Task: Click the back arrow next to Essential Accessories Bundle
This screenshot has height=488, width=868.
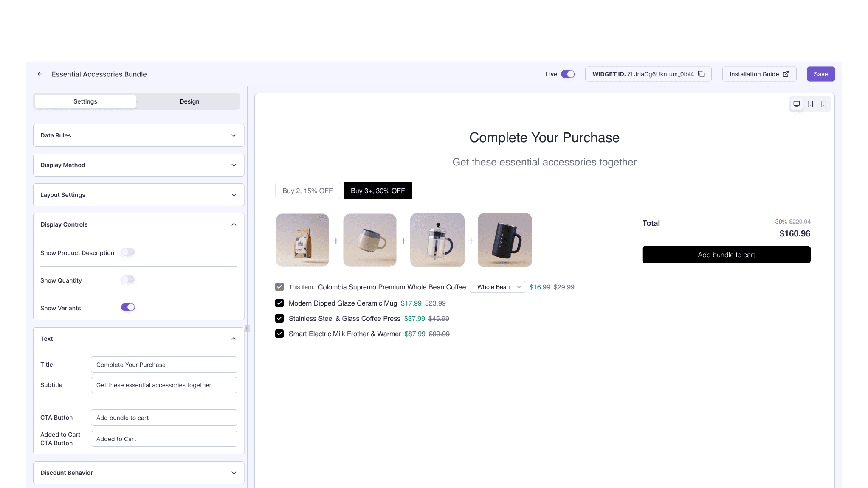Action: pyautogui.click(x=39, y=74)
